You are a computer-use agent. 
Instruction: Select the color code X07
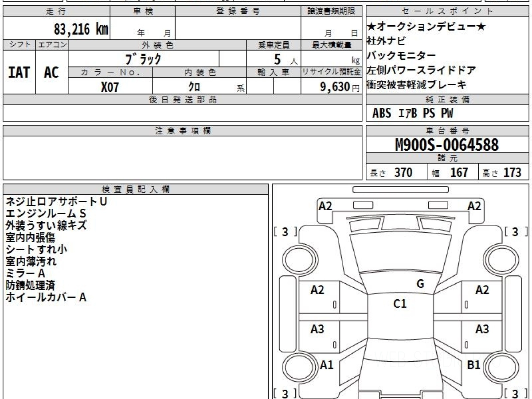110,86
